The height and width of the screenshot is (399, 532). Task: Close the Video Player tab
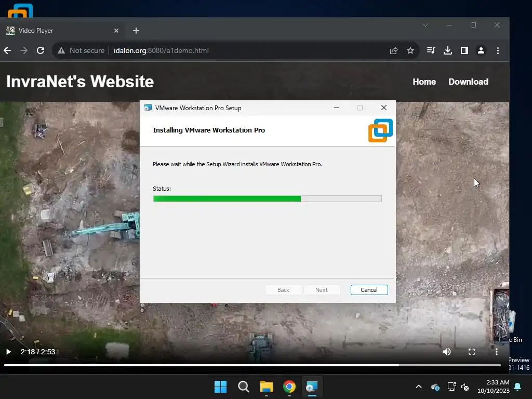[x=116, y=31]
